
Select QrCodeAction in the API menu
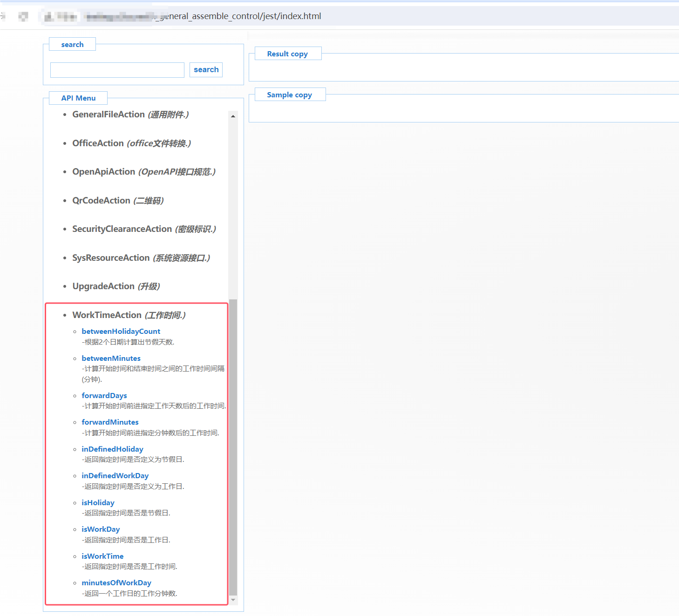click(x=101, y=201)
